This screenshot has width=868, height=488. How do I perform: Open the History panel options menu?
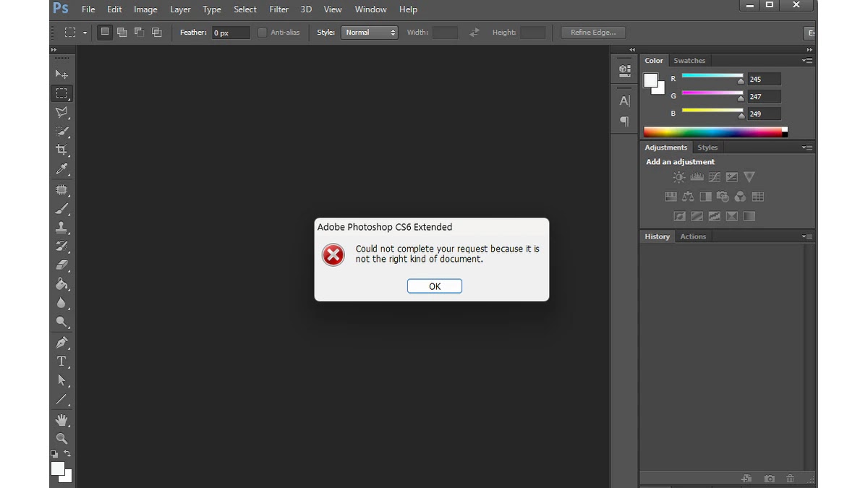(x=807, y=236)
